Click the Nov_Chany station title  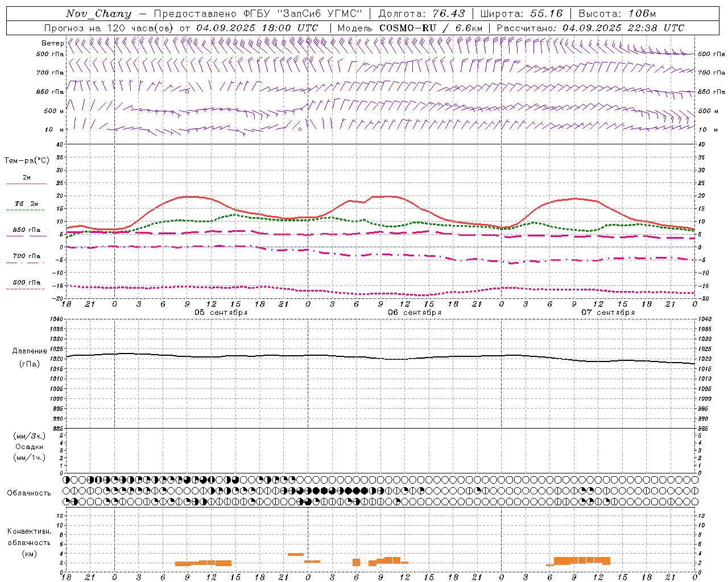click(98, 14)
